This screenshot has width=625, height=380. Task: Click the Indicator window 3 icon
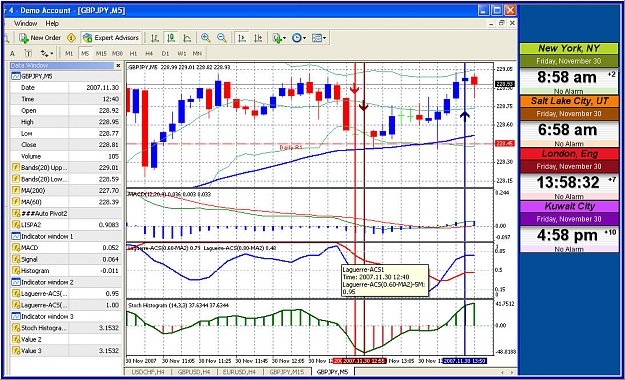tap(16, 317)
